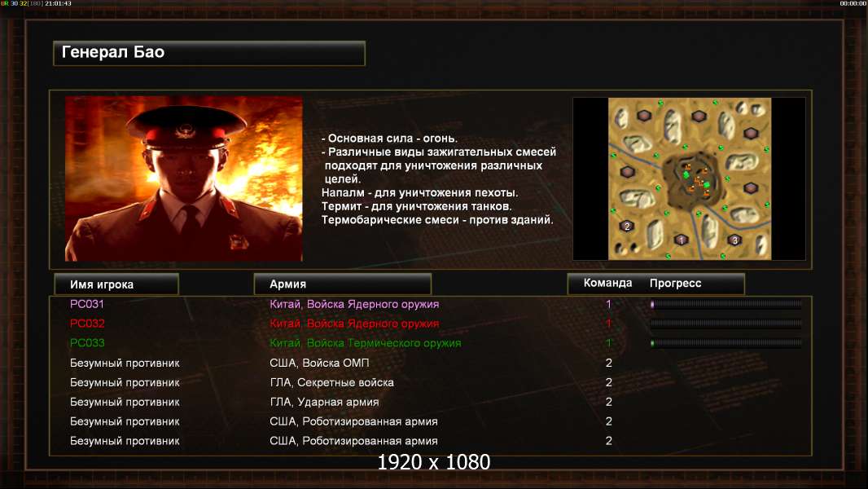This screenshot has height=489, width=868.
Task: Click the central fortress on the minimap
Action: (695, 181)
